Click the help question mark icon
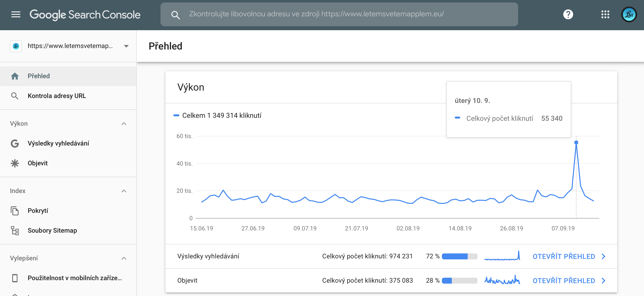644x296 pixels. [568, 15]
